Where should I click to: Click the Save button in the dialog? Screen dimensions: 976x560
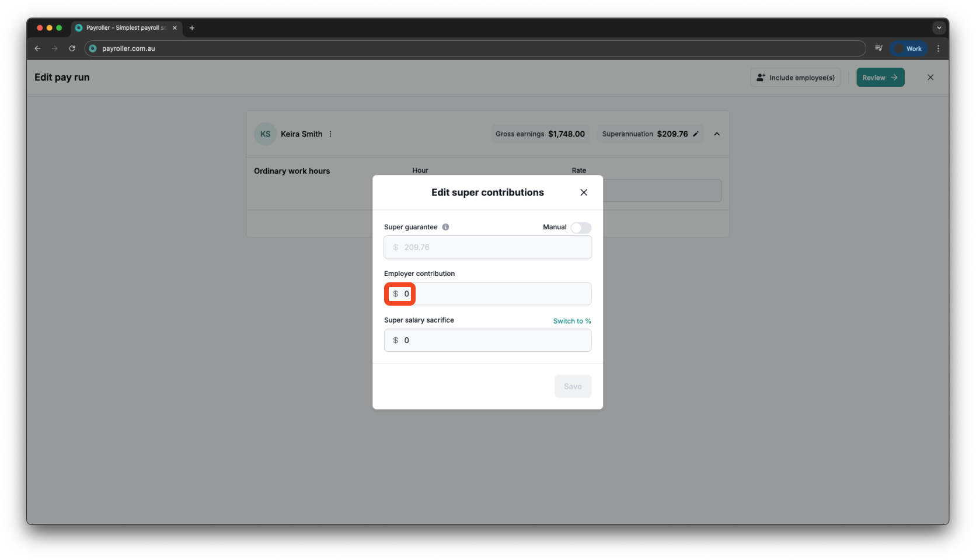(x=573, y=386)
